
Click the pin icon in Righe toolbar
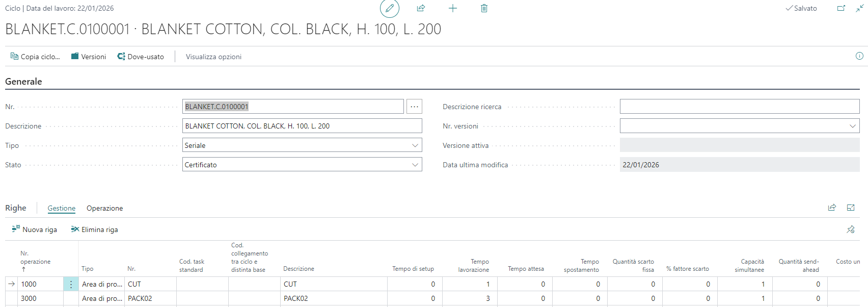coord(851,229)
